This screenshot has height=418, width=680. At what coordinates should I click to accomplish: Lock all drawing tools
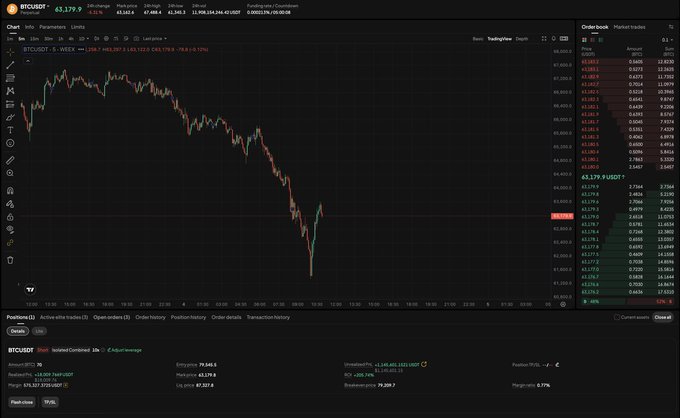pyautogui.click(x=10, y=217)
